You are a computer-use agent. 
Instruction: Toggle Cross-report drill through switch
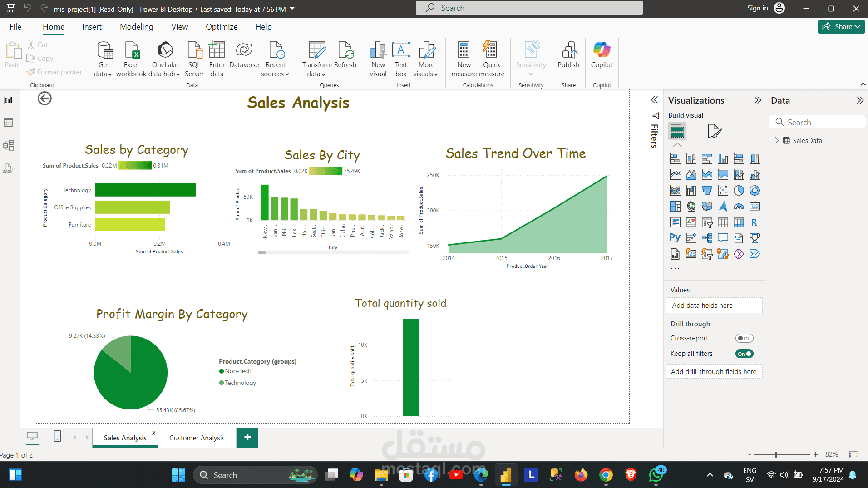[x=745, y=338]
